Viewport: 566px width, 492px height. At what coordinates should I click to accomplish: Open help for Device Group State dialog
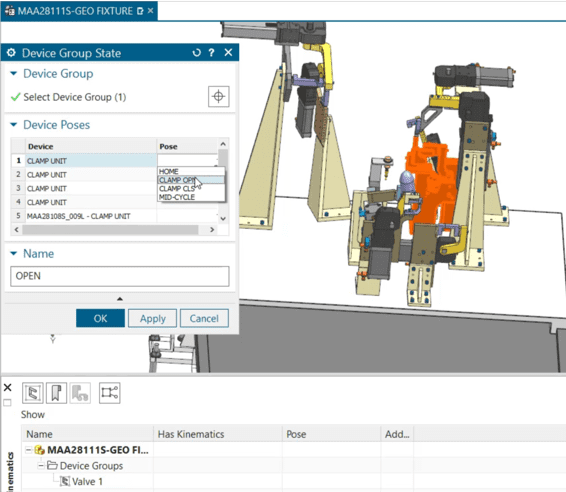click(212, 53)
